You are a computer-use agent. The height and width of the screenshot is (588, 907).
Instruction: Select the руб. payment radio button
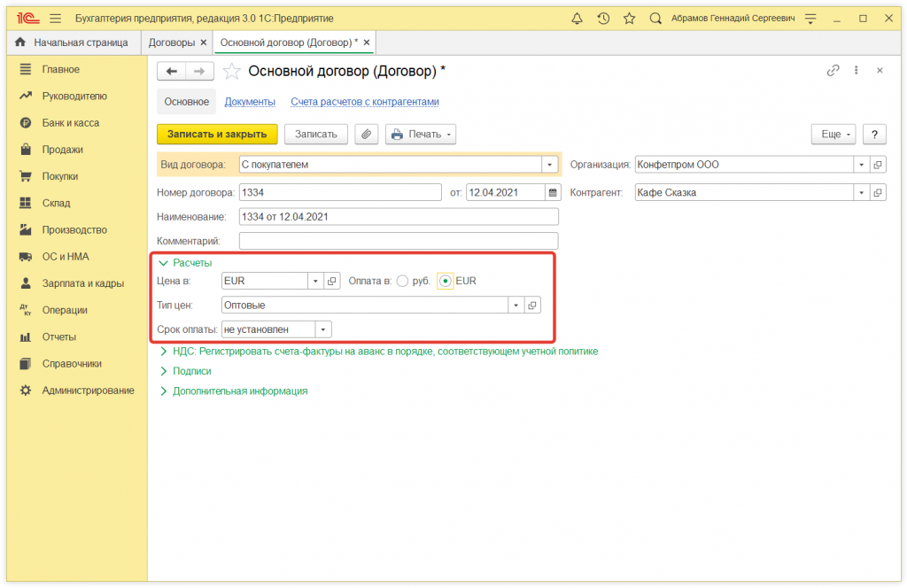(403, 281)
